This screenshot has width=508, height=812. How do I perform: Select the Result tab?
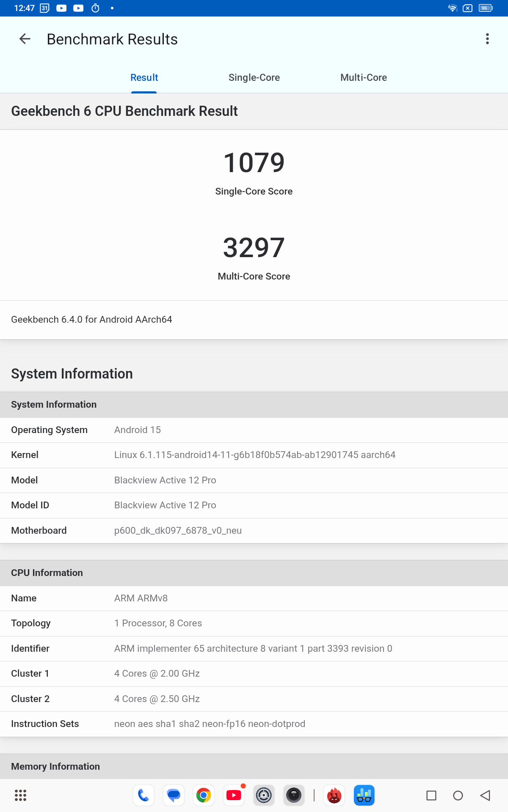(x=144, y=77)
